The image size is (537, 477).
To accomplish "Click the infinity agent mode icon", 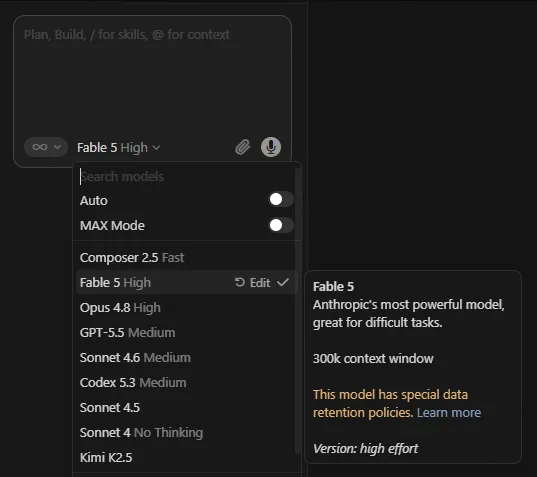I will point(40,147).
